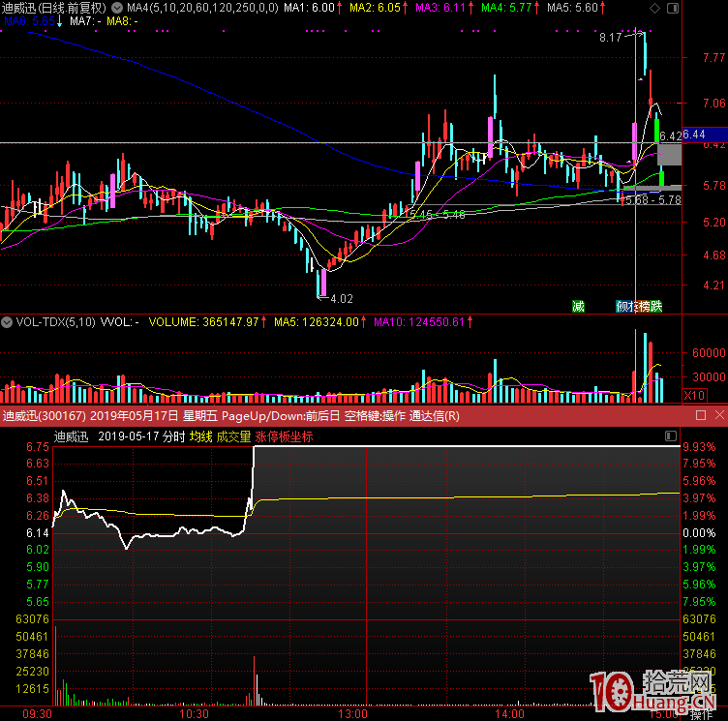Click the green 减 event tag

pyautogui.click(x=578, y=306)
